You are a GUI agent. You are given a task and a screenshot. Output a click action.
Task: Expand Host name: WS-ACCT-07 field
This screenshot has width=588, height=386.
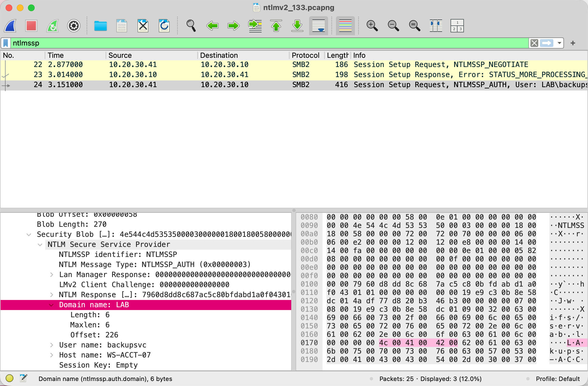click(51, 355)
